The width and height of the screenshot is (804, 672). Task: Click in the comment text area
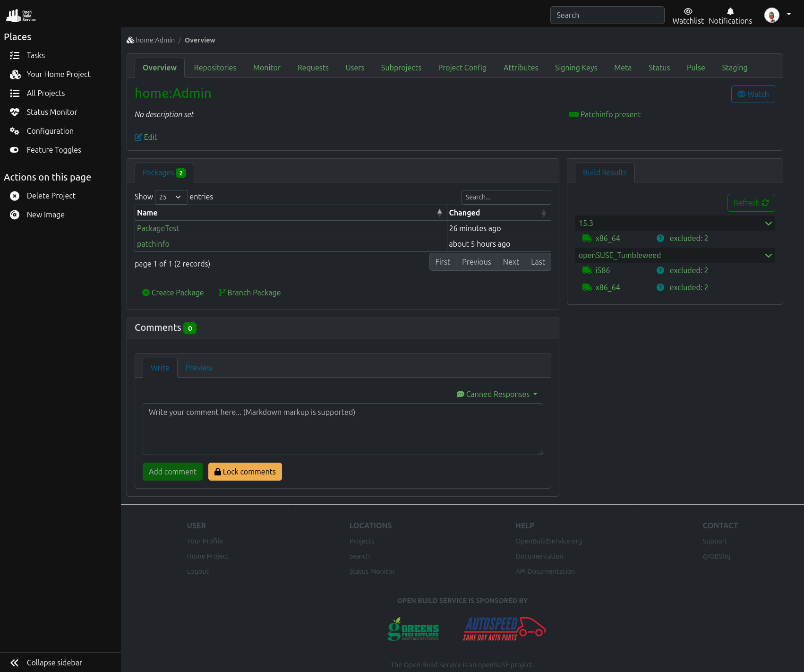pos(342,429)
